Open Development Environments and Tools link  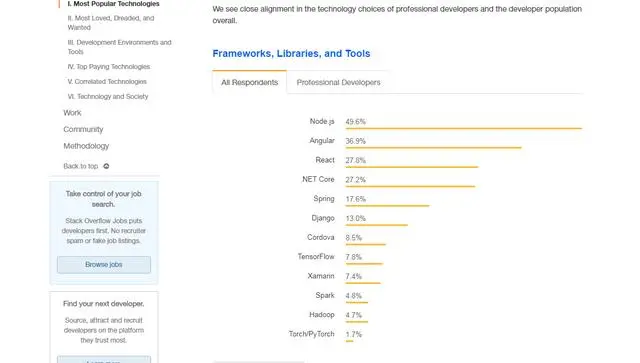pyautogui.click(x=119, y=47)
